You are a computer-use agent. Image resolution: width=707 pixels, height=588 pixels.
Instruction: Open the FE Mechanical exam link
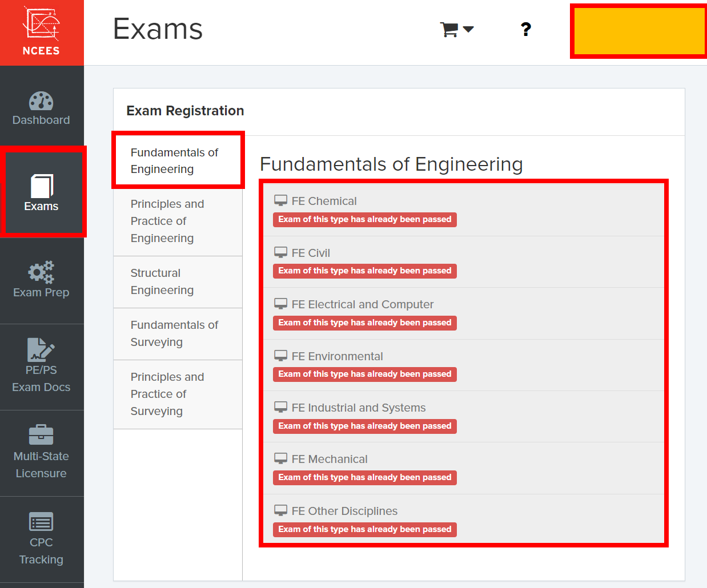pyautogui.click(x=330, y=459)
